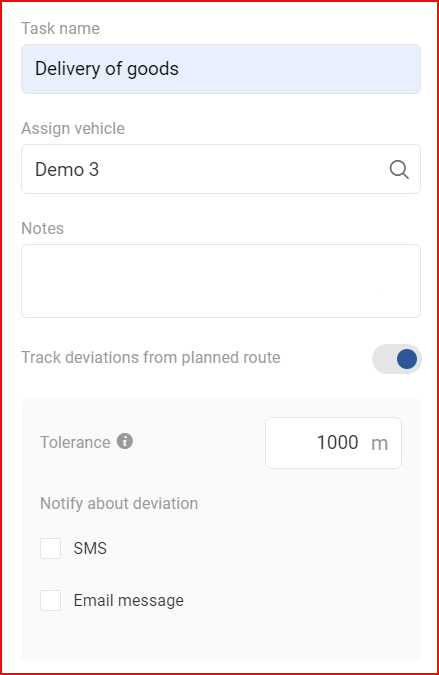Open the Tolerance info tooltip icon
This screenshot has width=439, height=675.
[125, 441]
